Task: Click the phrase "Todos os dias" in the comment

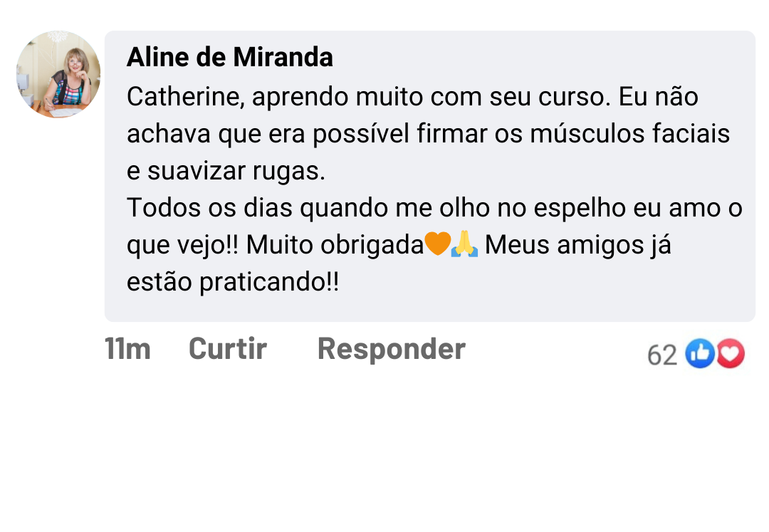Action: [209, 208]
